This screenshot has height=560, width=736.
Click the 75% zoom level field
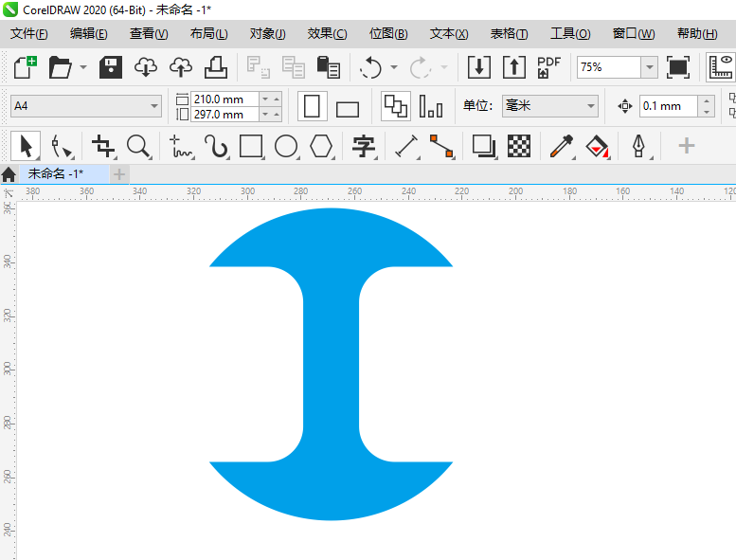pos(609,67)
